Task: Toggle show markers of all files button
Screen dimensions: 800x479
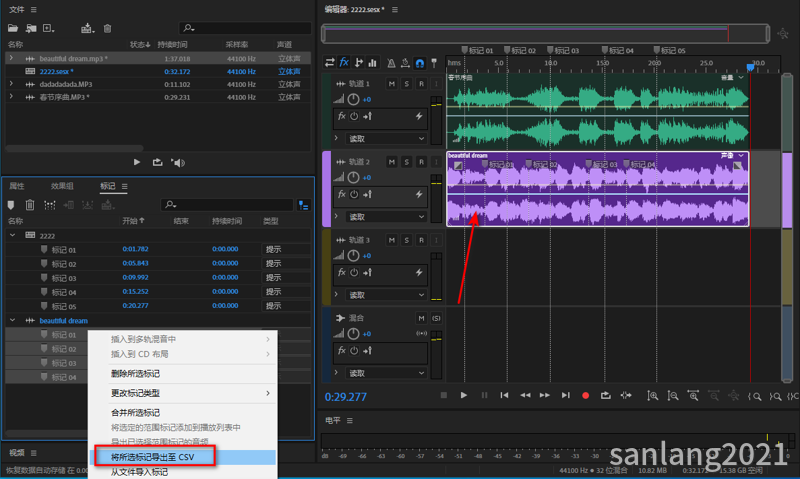Action: click(x=304, y=205)
